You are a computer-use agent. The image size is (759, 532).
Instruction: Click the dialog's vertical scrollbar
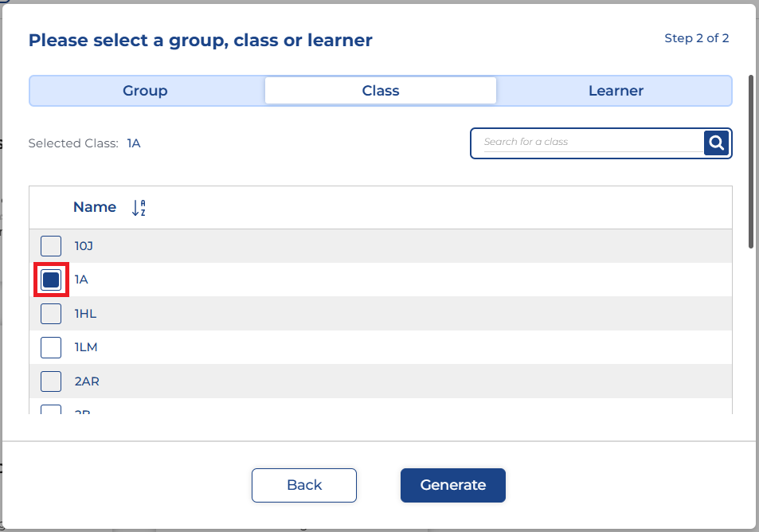pyautogui.click(x=750, y=163)
